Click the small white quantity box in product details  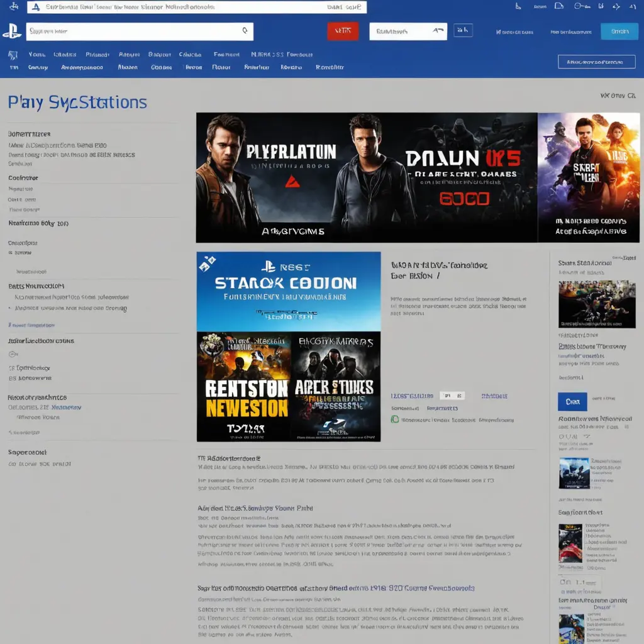pyautogui.click(x=452, y=396)
